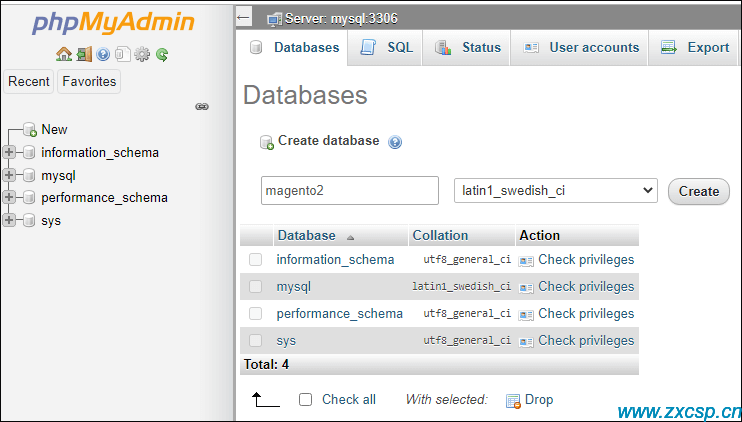Click privileges icon in mysql row
Viewport: 742px width, 422px height.
pos(526,288)
